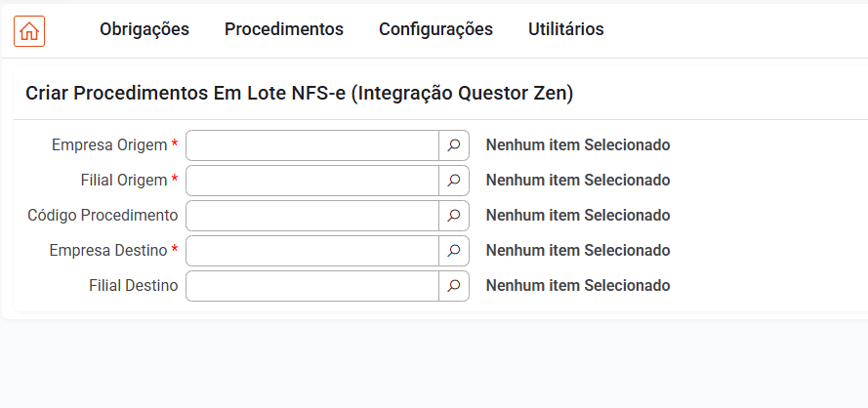Go to home via the house icon
This screenshot has width=868, height=408.
coord(29,31)
